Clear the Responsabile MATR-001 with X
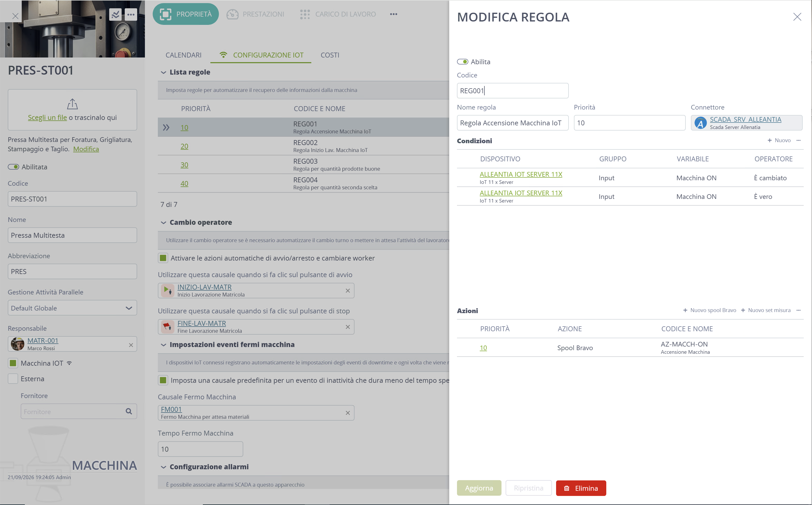This screenshot has width=812, height=505. click(x=131, y=345)
